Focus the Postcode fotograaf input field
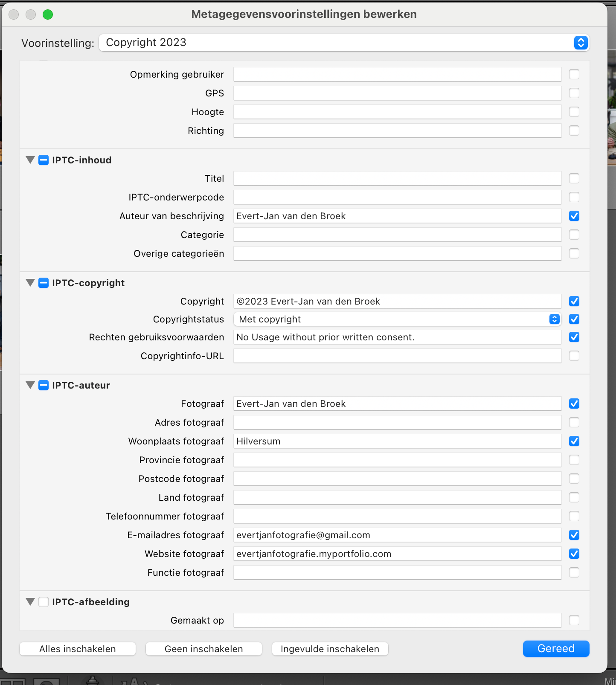Screen dimensions: 616x685 pyautogui.click(x=397, y=479)
